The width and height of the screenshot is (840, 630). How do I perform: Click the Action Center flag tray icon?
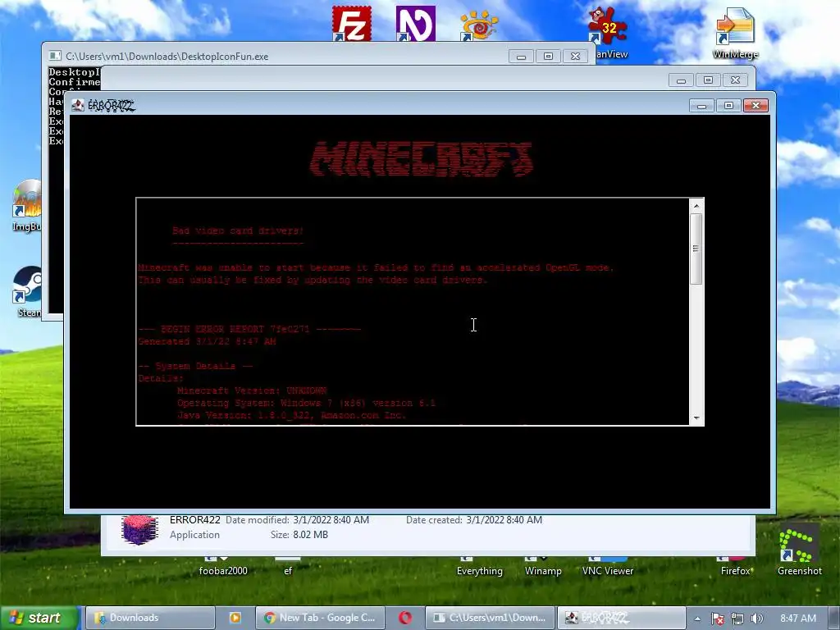[717, 619]
